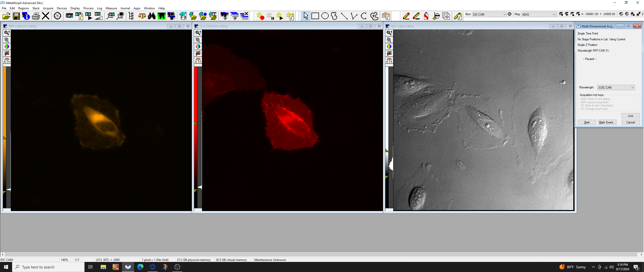Screen dimensions: 644x272
Task: Select the ellipse region tool
Action: coord(325,16)
